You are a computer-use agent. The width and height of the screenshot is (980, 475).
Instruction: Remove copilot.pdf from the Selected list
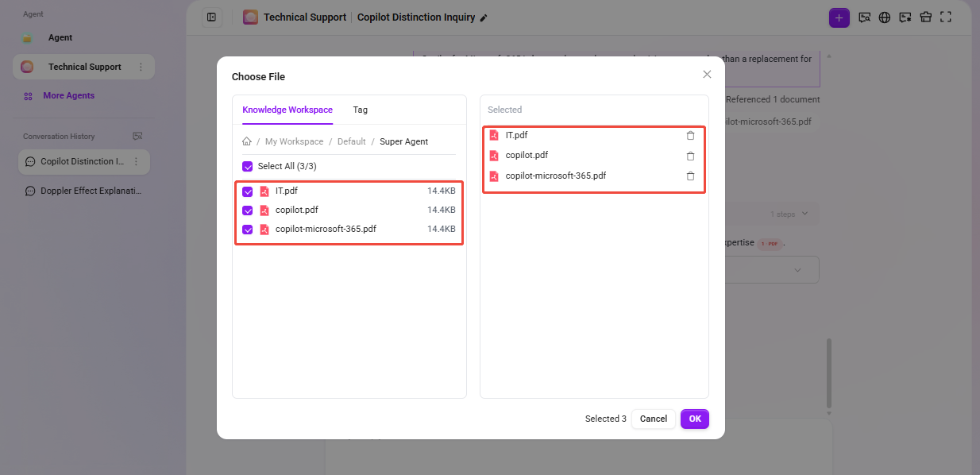690,156
